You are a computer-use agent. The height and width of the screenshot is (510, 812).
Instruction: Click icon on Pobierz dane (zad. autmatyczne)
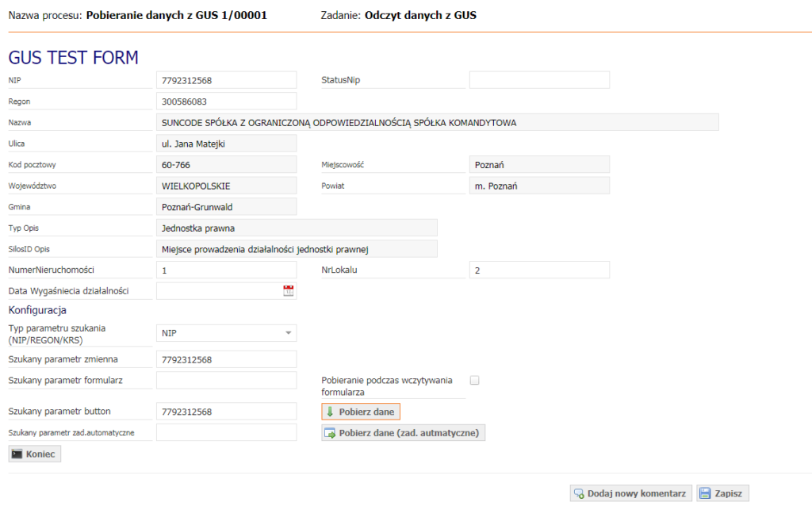[330, 433]
